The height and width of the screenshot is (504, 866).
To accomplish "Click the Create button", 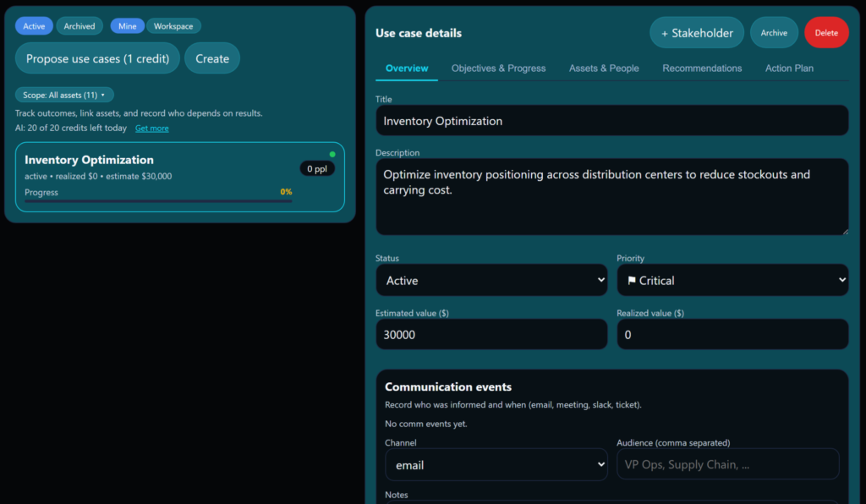I will click(x=212, y=58).
